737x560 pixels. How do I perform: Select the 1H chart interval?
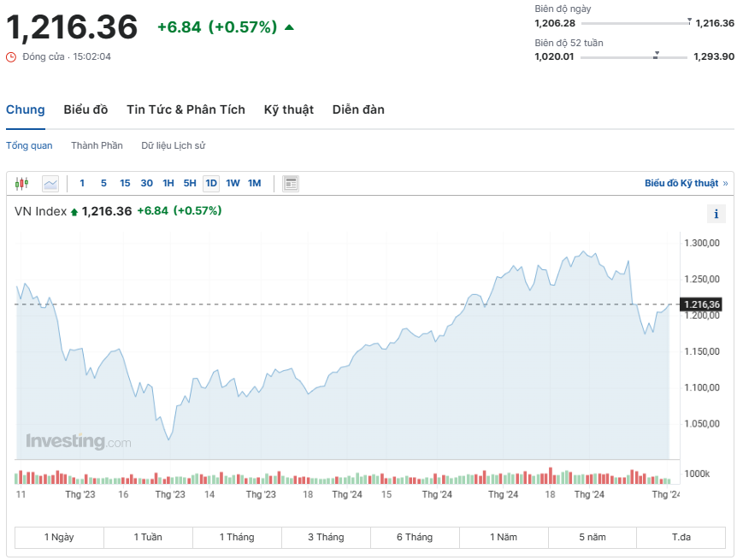(x=168, y=183)
